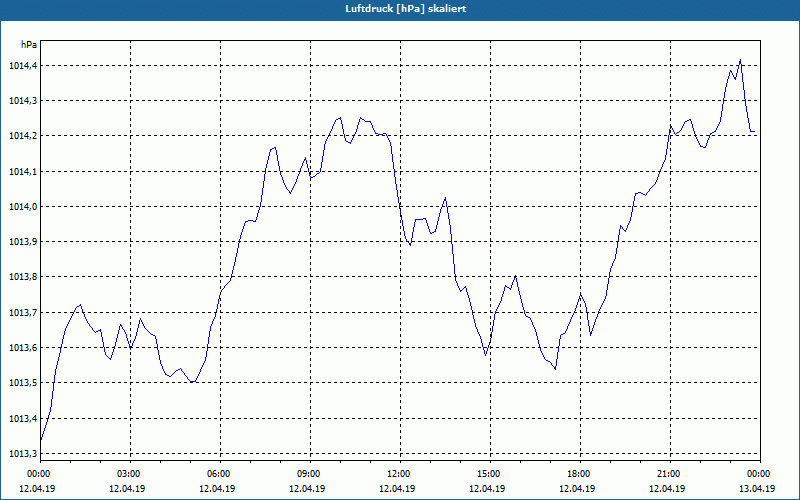The image size is (800, 500).
Task: Click the 15:00 time label
Action: [488, 474]
